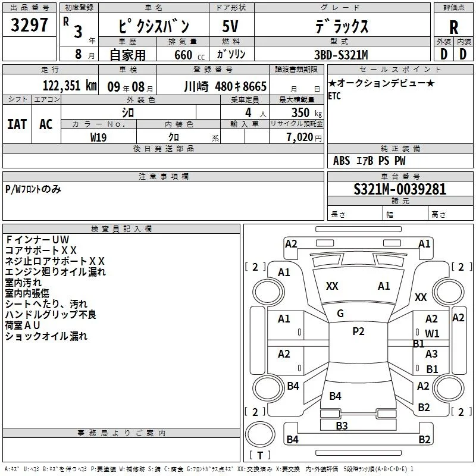Click the 検査員記入欄 section header
The width and height of the screenshot is (476, 476).
pyautogui.click(x=121, y=229)
